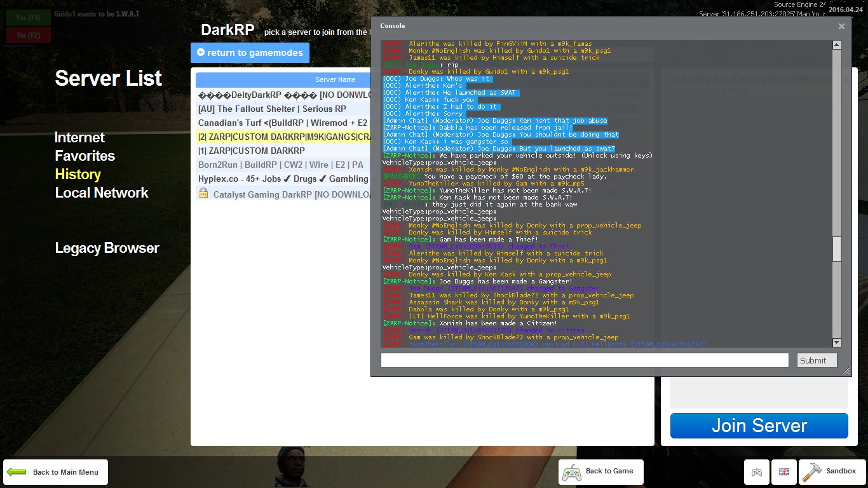Click console scrollbar up arrow
868x488 pixels.
pyautogui.click(x=837, y=44)
